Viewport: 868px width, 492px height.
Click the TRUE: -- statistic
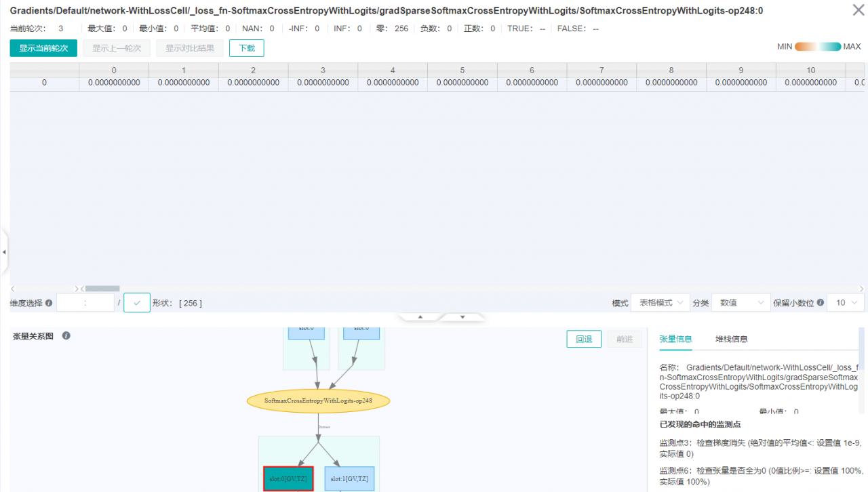526,28
